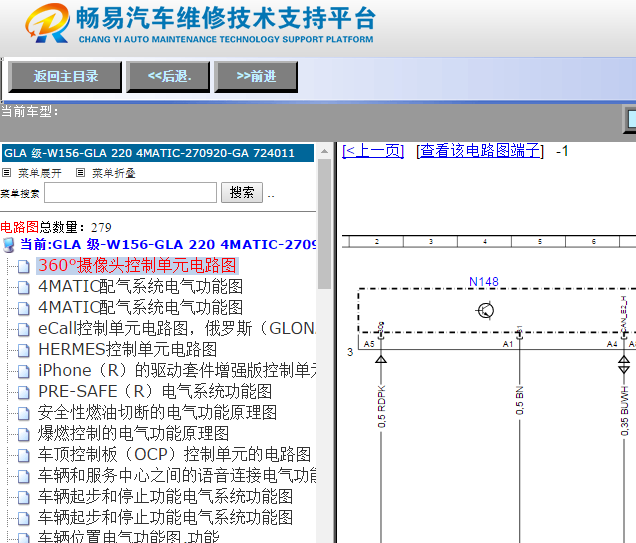Screen dimensions: 636x543
Task: Open first 4MATIC配气系统电气功能图 entry
Action: [x=140, y=287]
